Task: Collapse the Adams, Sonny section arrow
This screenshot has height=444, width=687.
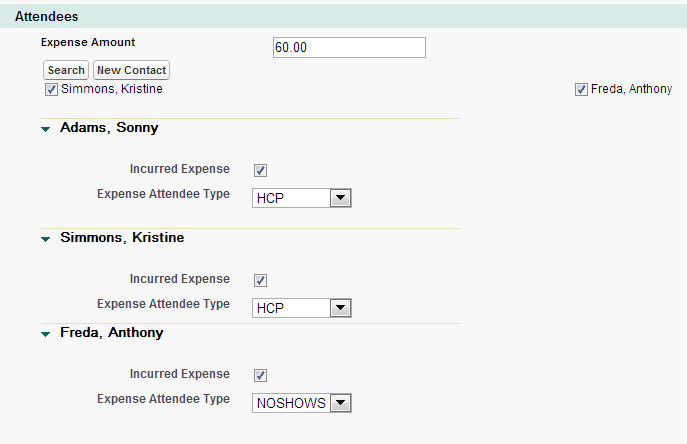Action: pyautogui.click(x=46, y=129)
